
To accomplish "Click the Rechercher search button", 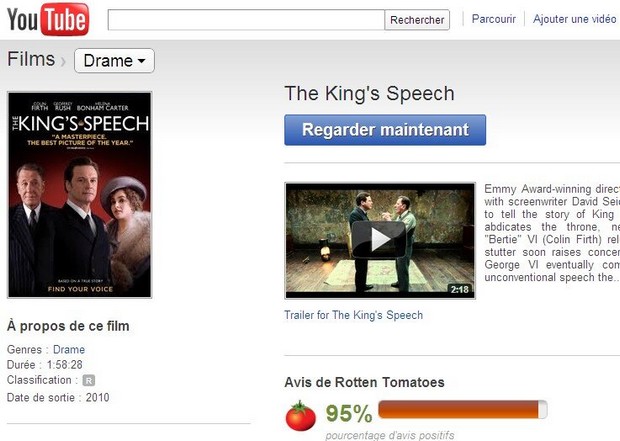I will tap(417, 20).
